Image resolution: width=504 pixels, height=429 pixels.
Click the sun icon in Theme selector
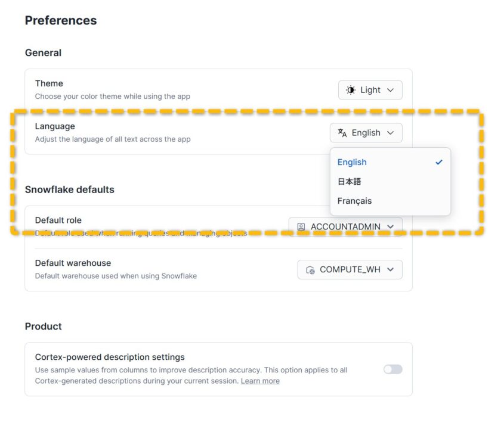(x=351, y=90)
